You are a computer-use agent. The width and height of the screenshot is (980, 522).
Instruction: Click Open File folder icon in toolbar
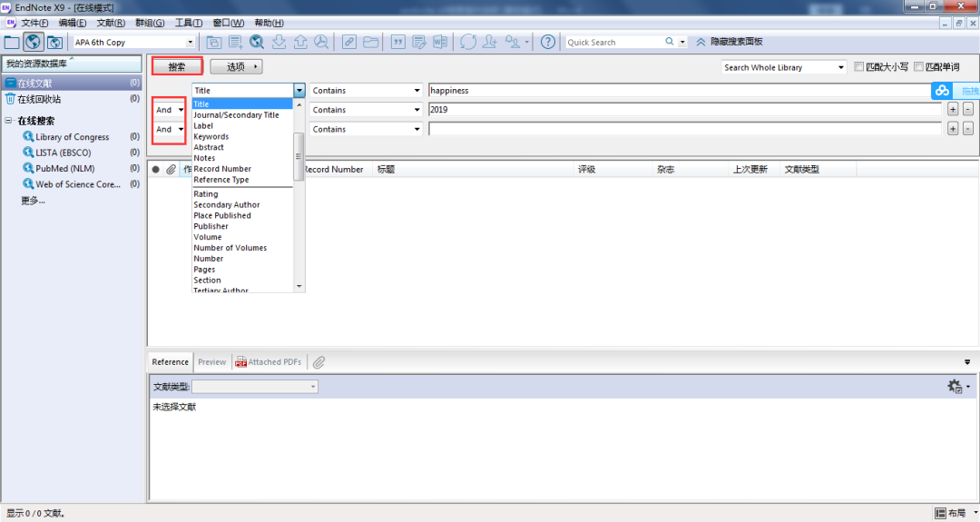click(x=370, y=42)
